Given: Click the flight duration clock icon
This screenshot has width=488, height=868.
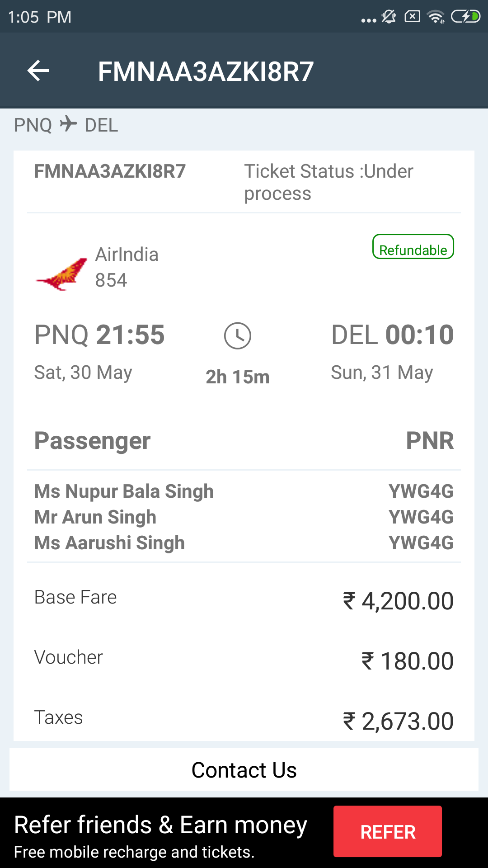Looking at the screenshot, I should (237, 335).
